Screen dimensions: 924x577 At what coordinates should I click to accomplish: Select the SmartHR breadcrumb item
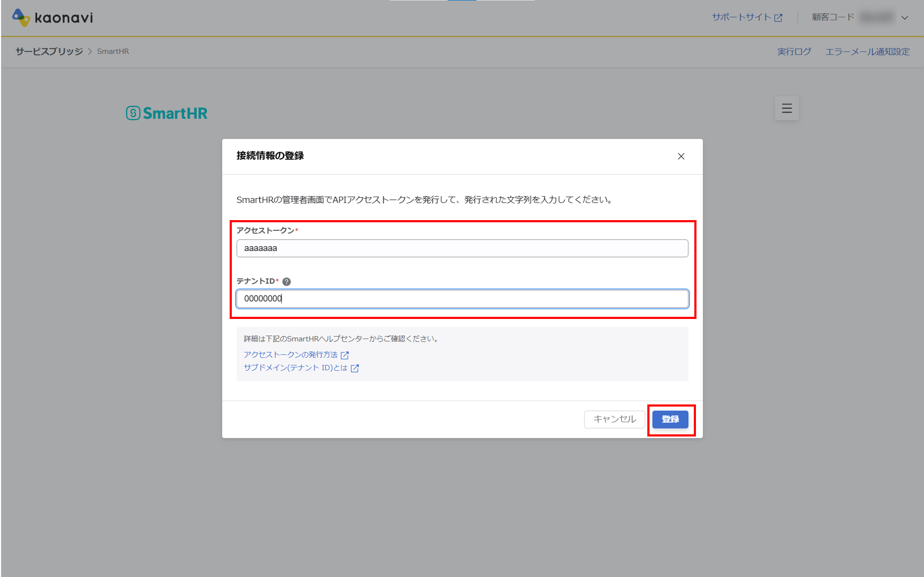pyautogui.click(x=113, y=51)
